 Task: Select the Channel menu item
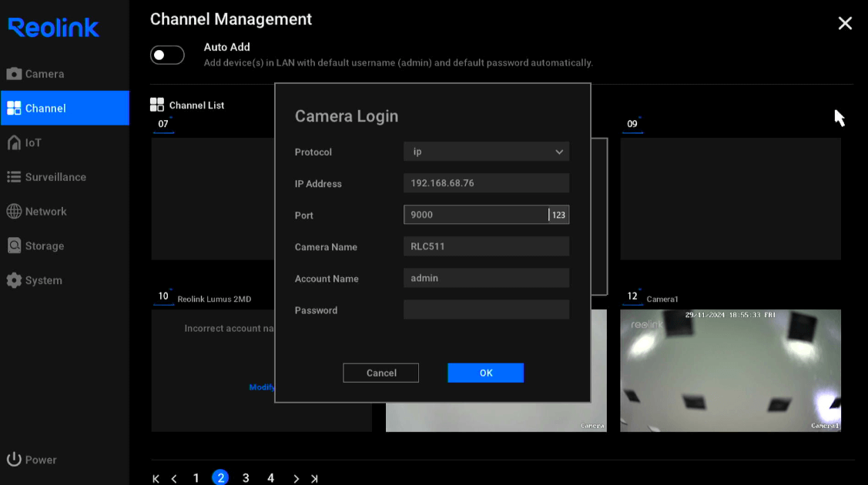tap(65, 108)
